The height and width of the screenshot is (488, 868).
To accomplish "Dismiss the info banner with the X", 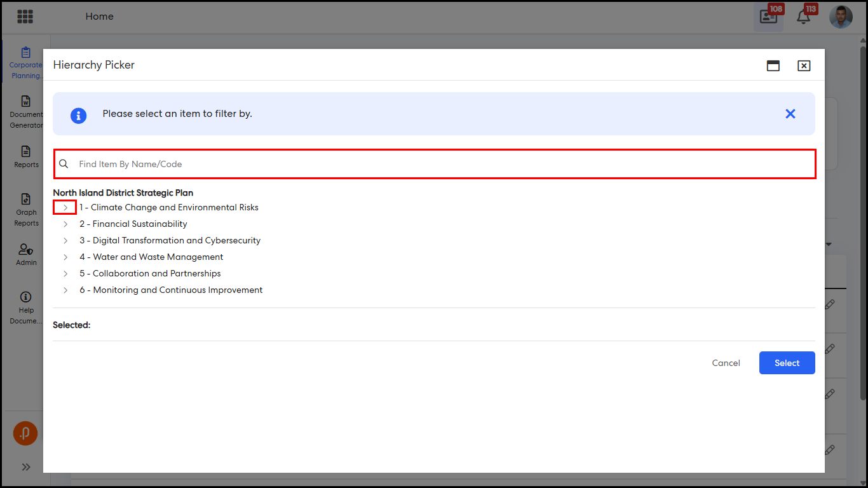I will [790, 114].
